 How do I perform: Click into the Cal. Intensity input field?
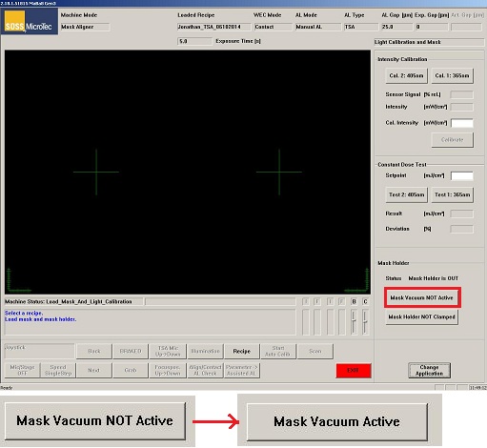[x=462, y=123]
